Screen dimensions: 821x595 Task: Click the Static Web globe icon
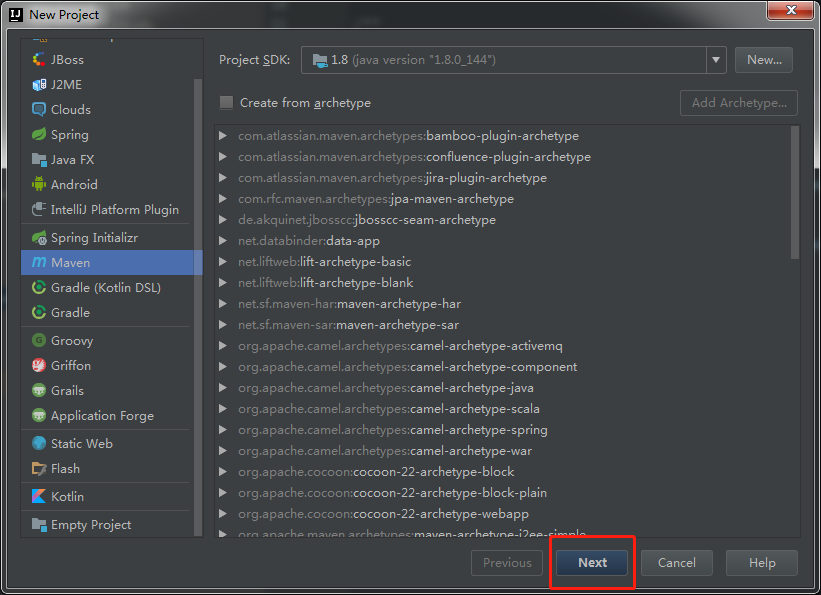39,444
